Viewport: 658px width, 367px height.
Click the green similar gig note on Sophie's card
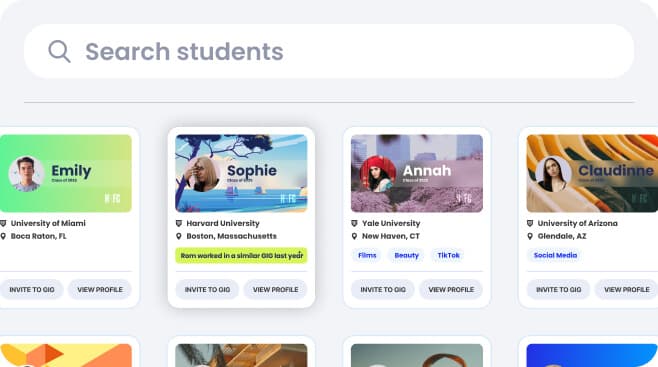point(241,255)
